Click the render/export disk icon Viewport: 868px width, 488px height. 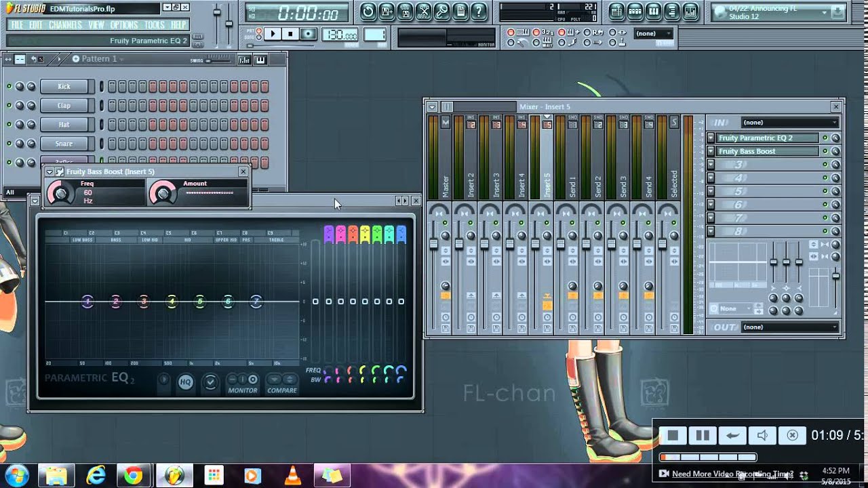coord(405,11)
